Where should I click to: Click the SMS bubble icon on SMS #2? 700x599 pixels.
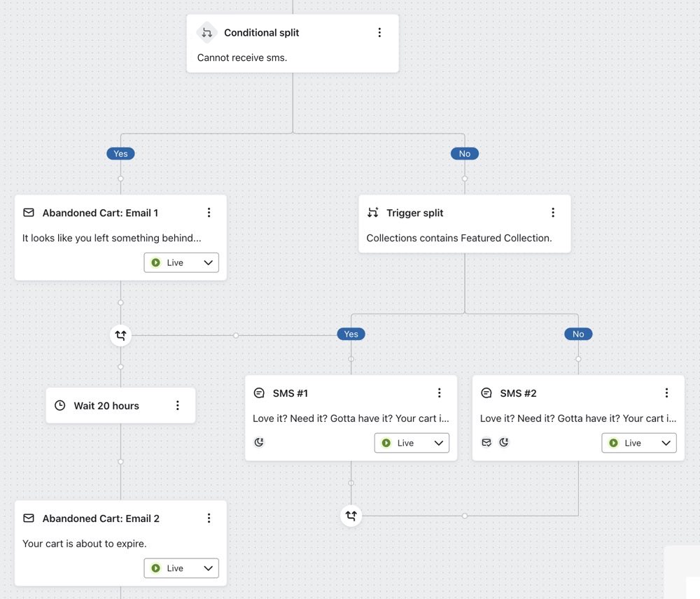click(x=486, y=393)
